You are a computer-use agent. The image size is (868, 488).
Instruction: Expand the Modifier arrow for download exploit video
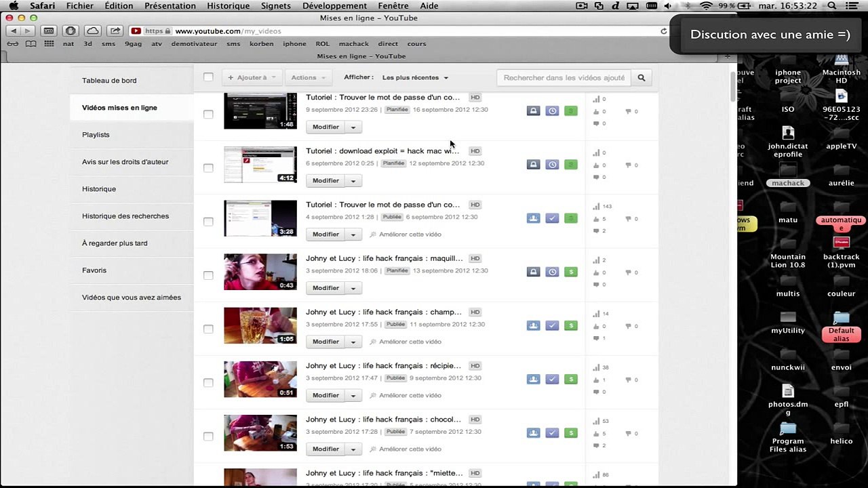tap(353, 180)
